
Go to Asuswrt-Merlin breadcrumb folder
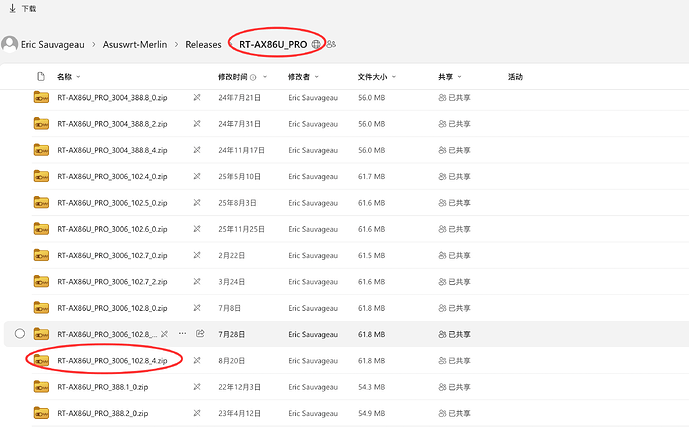135,44
